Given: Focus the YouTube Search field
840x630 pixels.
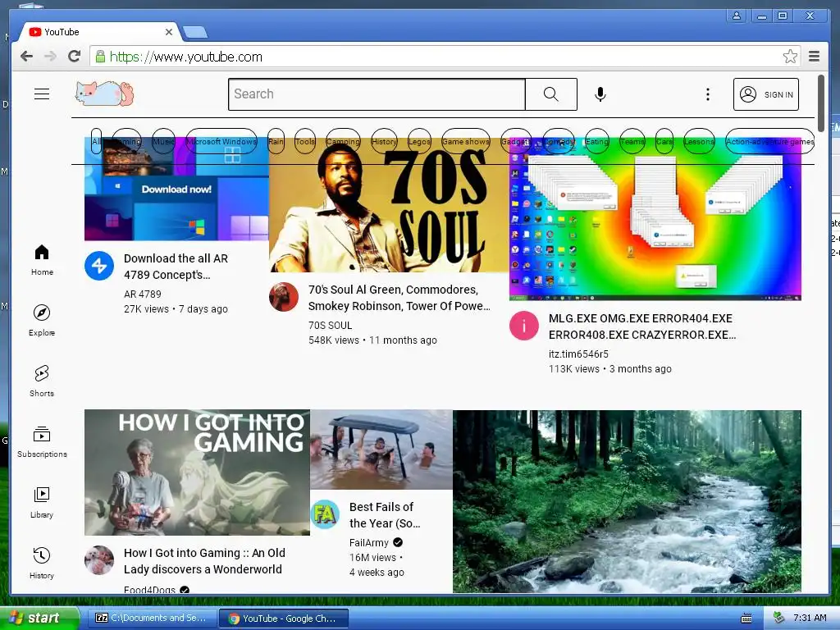Looking at the screenshot, I should click(x=377, y=94).
